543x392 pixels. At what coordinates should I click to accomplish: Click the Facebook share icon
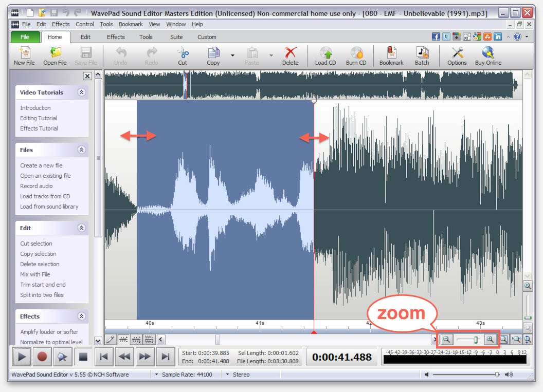click(436, 36)
